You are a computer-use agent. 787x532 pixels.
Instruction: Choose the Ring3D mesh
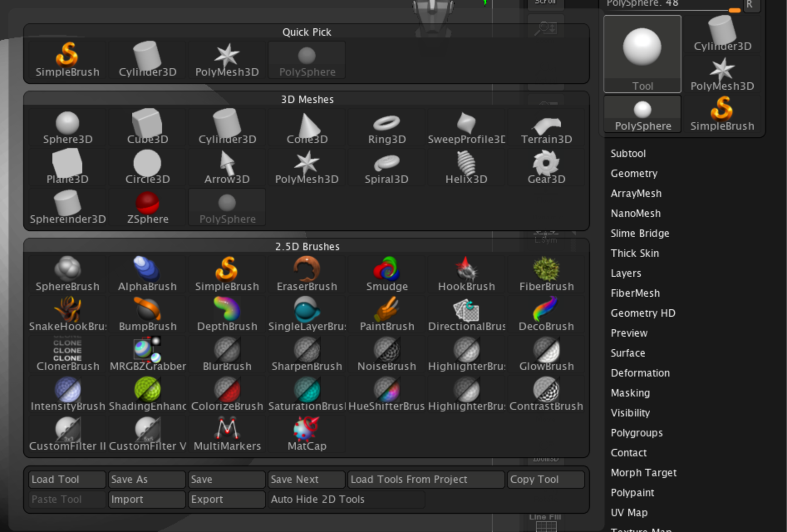point(387,127)
